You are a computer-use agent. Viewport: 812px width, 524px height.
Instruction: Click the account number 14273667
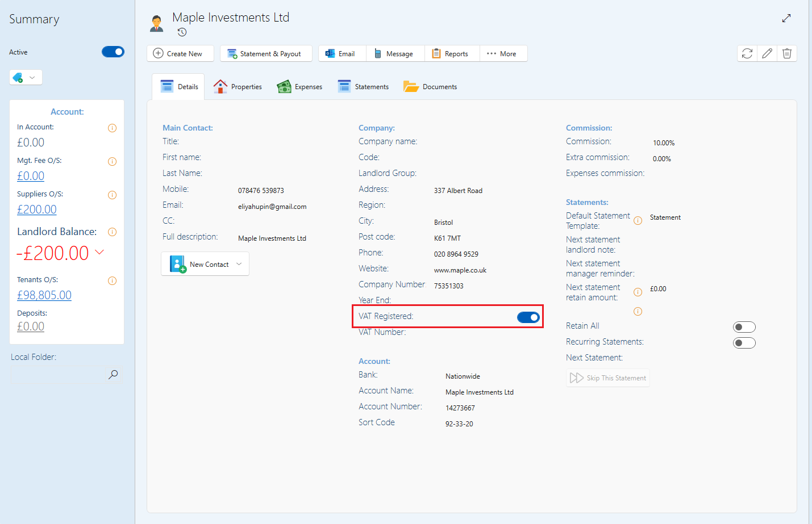pyautogui.click(x=460, y=408)
